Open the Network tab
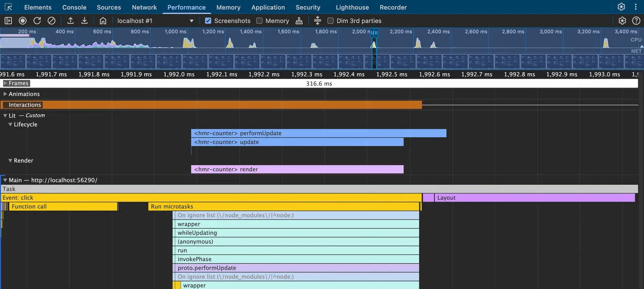 pos(144,7)
